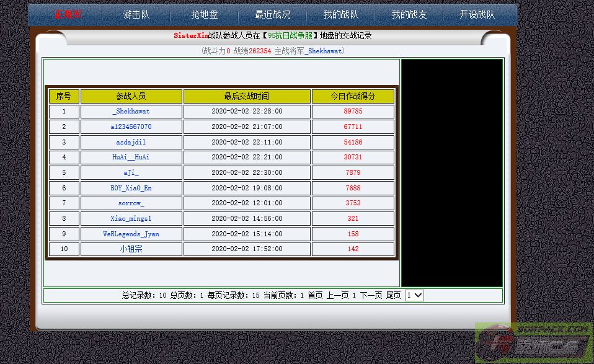Click the 开设战队 menu item
Screen dimensions: 594x364
point(477,14)
